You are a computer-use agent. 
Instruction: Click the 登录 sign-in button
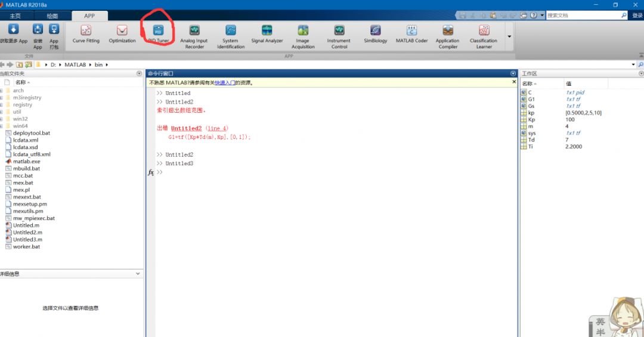(637, 15)
